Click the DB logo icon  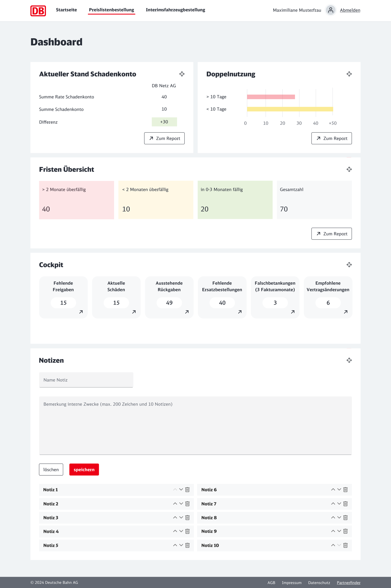point(38,11)
